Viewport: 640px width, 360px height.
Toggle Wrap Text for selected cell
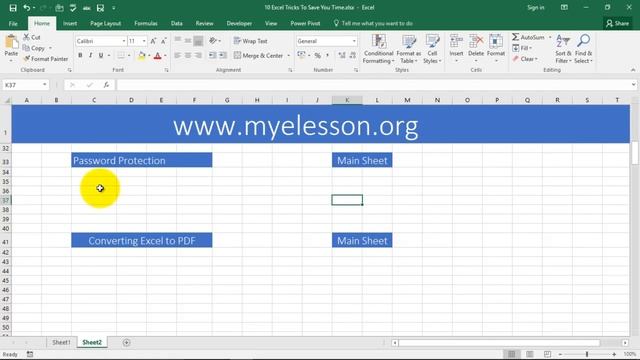pyautogui.click(x=251, y=41)
